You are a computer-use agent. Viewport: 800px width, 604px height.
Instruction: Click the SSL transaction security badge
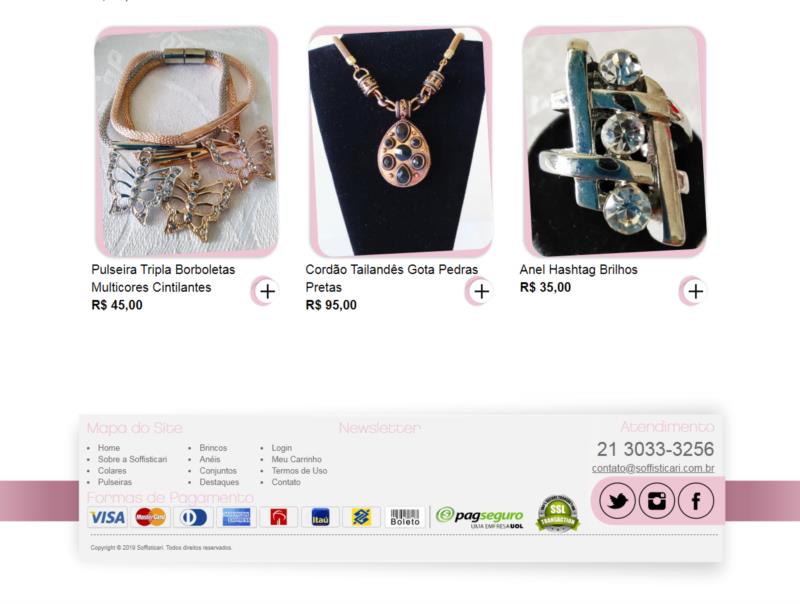click(557, 513)
